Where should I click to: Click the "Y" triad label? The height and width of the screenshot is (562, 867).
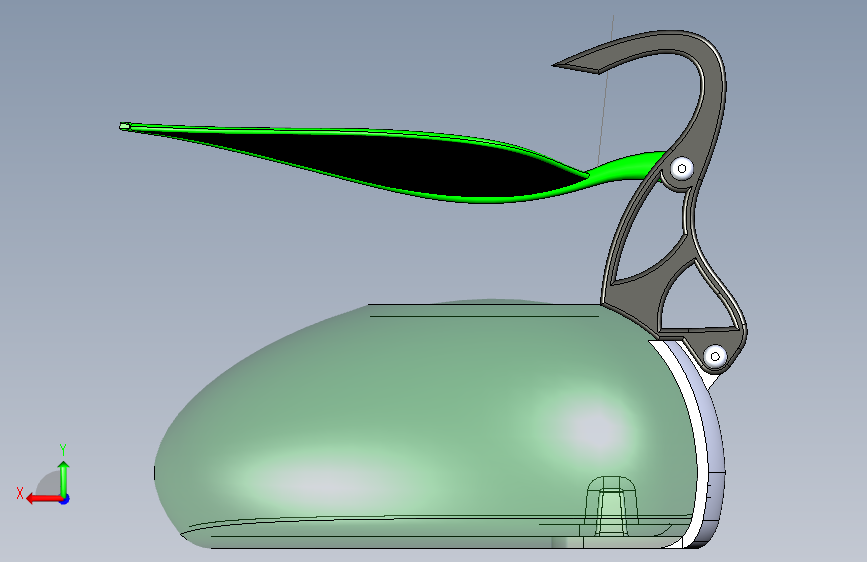coord(63,449)
